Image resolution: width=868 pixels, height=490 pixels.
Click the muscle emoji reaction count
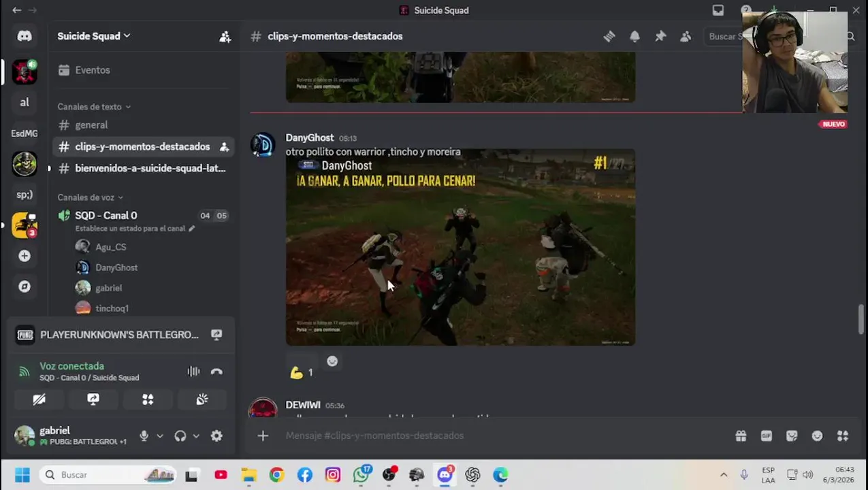coord(301,372)
